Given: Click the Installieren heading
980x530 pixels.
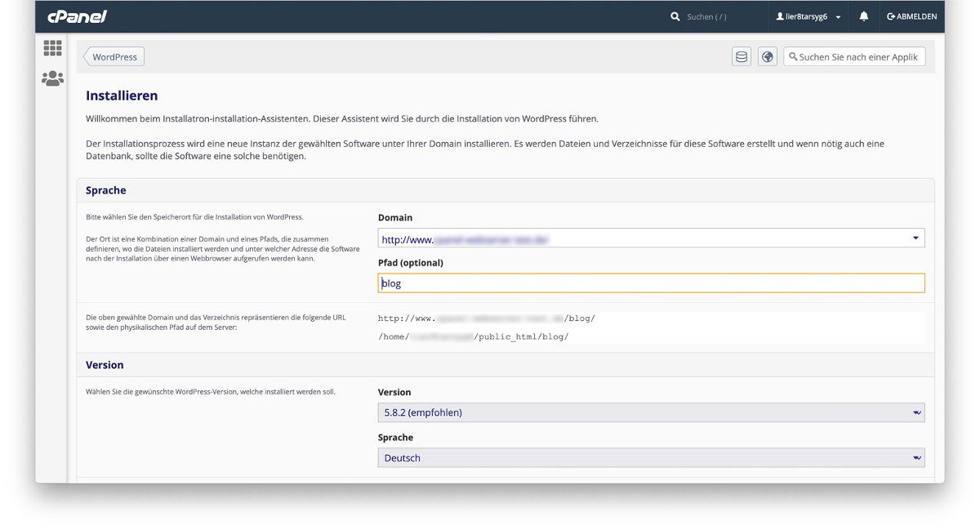Looking at the screenshot, I should point(122,96).
